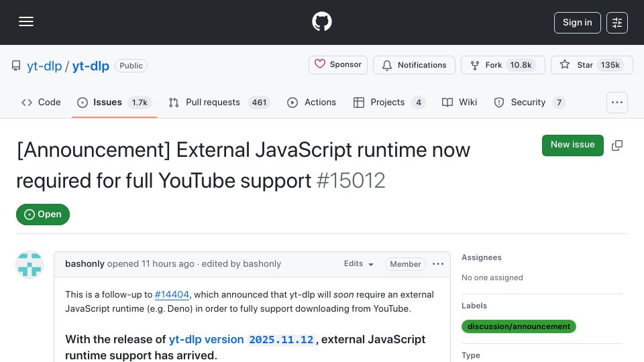
Task: Copy the issue link icon
Action: [617, 145]
